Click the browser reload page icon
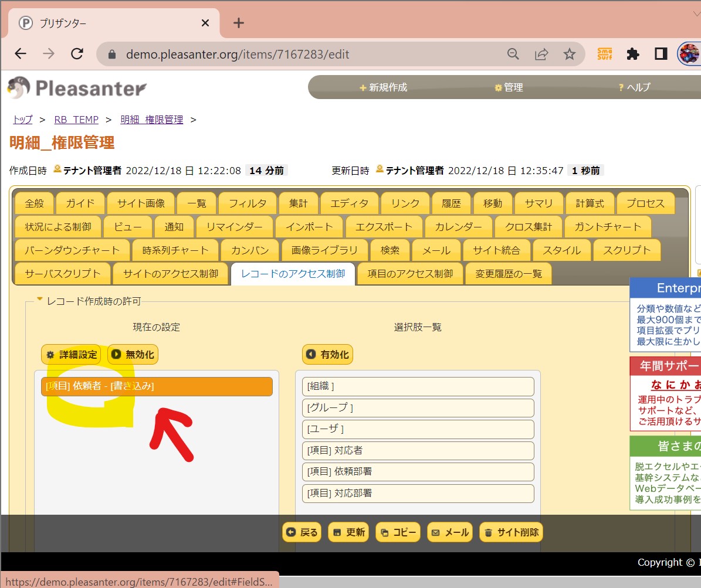The width and height of the screenshot is (701, 588). pos(77,54)
